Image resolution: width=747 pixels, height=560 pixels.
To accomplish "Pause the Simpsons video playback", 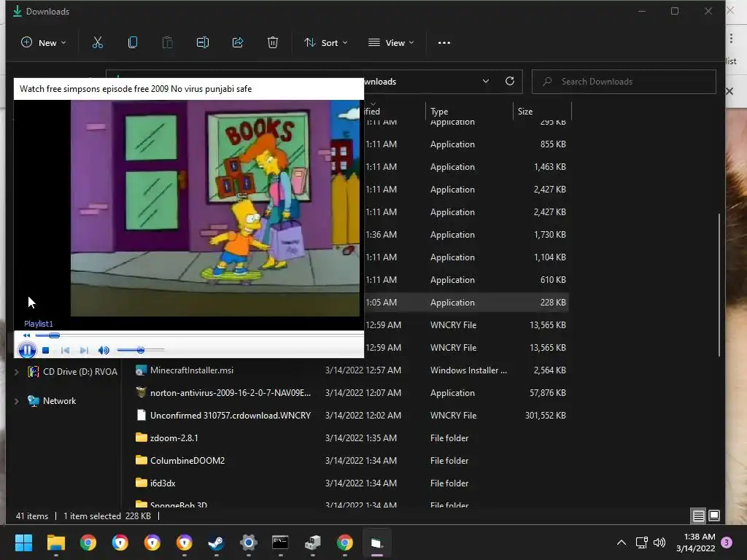I will point(27,351).
